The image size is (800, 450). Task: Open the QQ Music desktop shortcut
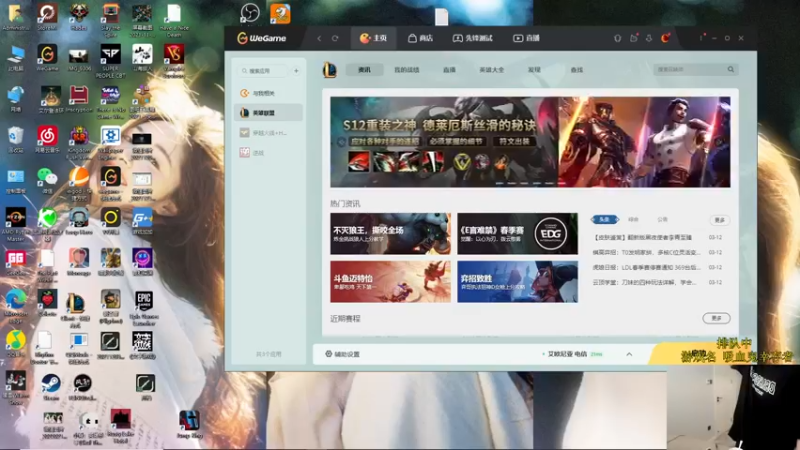point(16,344)
